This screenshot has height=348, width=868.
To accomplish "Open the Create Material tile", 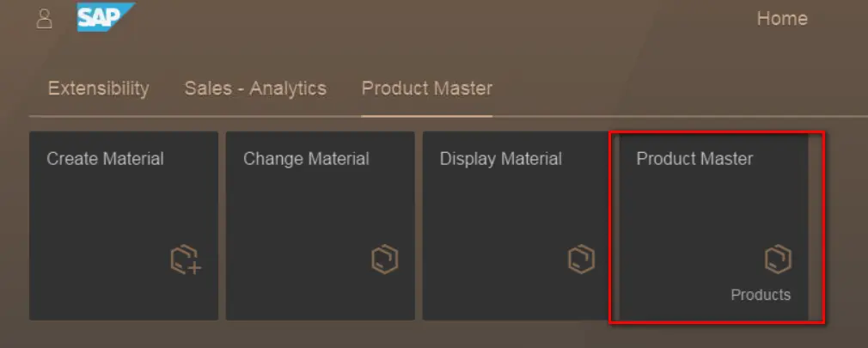I will coord(124,226).
